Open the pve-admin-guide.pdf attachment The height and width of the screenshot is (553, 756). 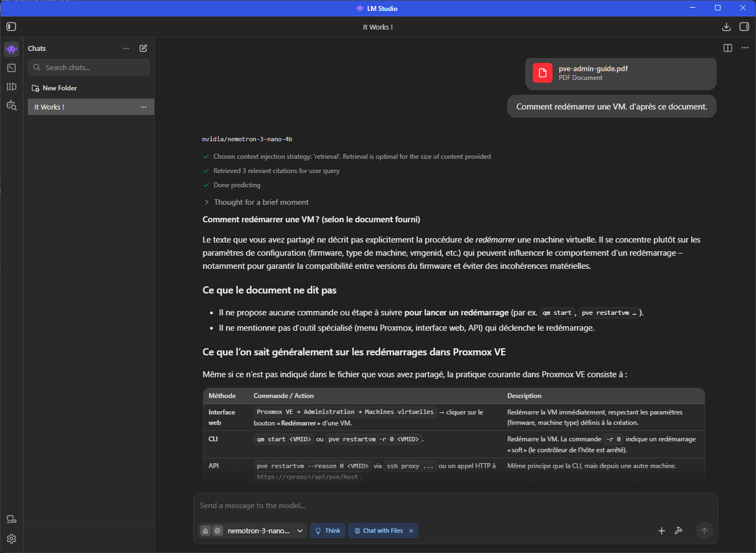(621, 73)
